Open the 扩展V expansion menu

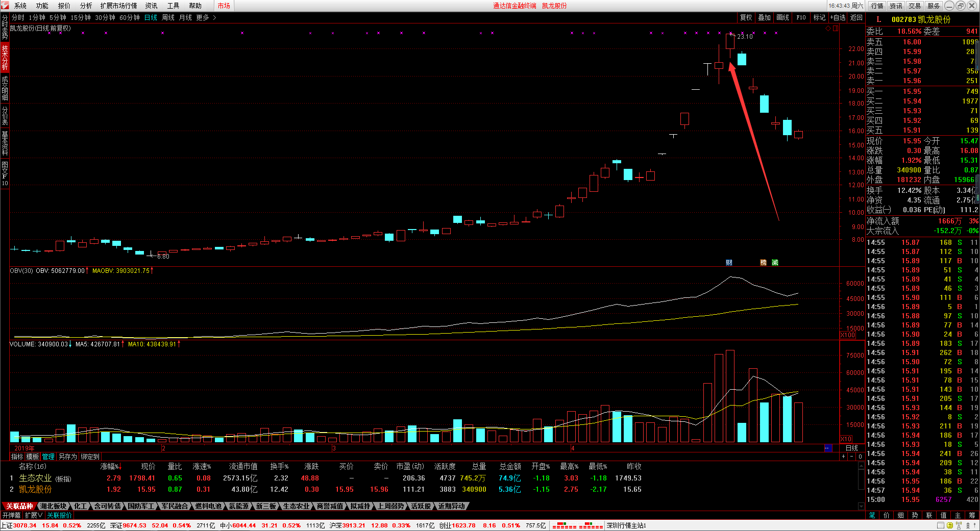point(34,515)
